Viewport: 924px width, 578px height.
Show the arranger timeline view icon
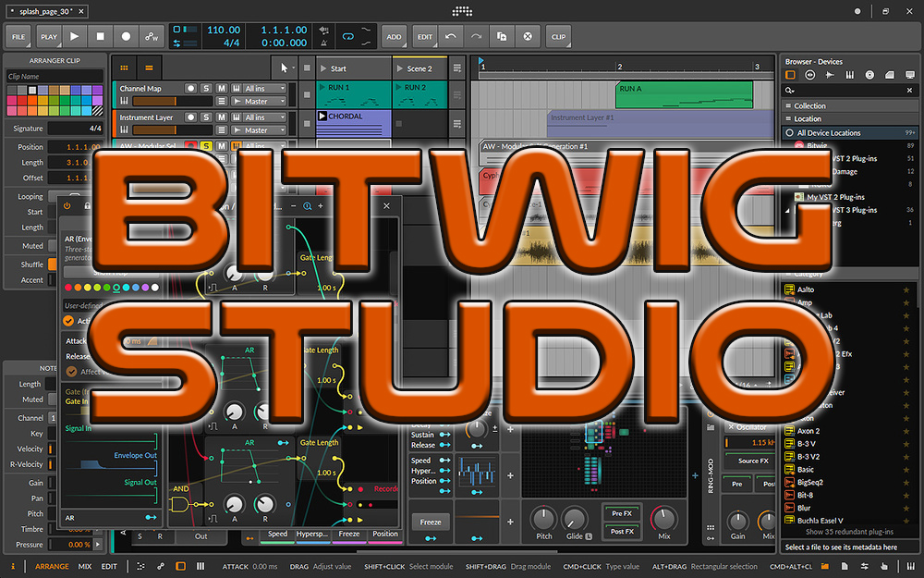pos(149,68)
